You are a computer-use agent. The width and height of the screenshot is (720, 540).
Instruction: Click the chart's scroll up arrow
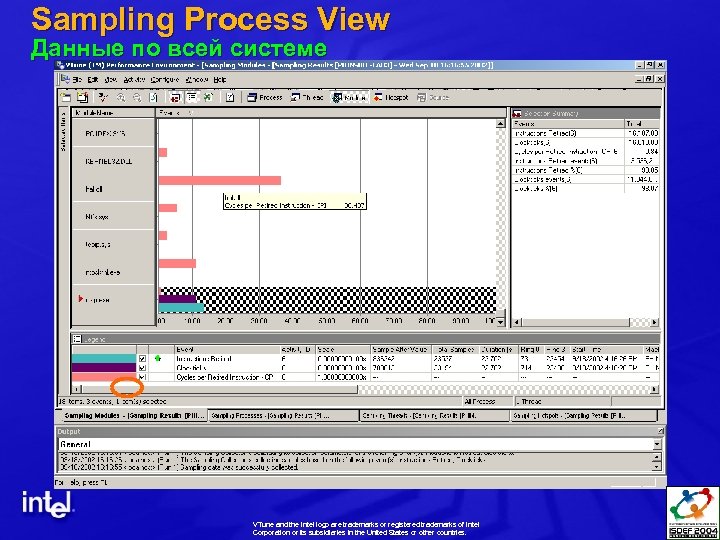point(501,124)
